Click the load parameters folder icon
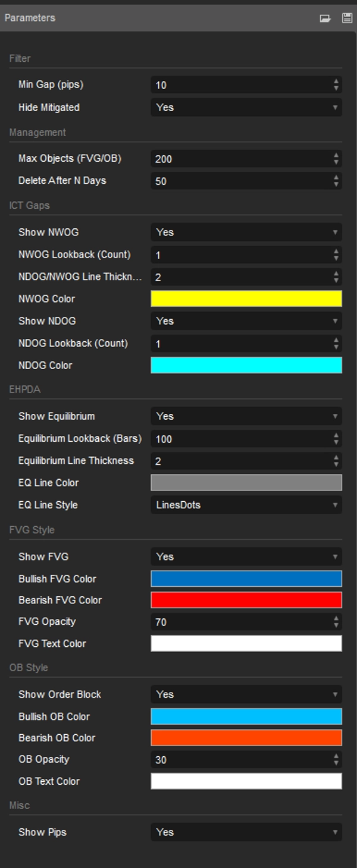357x868 pixels. [x=325, y=18]
